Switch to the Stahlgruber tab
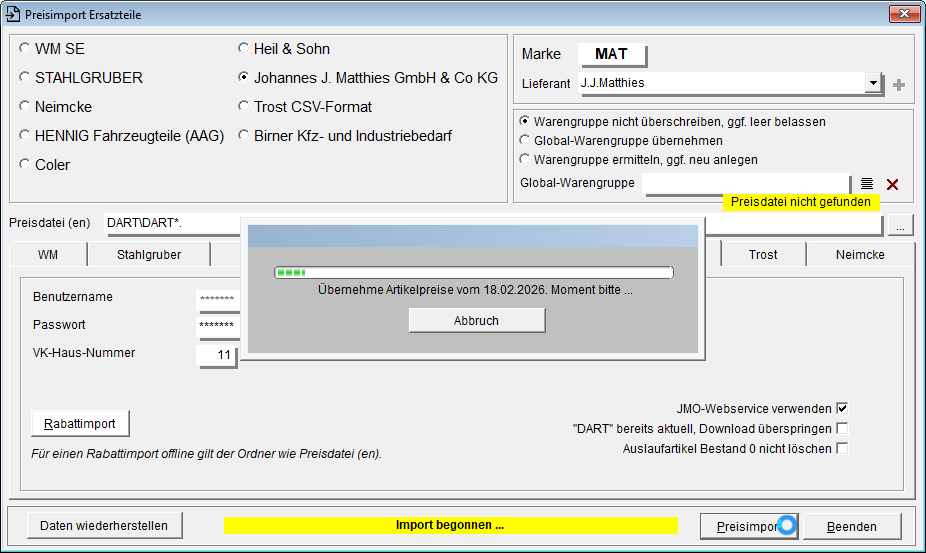The image size is (926, 553). click(x=149, y=255)
